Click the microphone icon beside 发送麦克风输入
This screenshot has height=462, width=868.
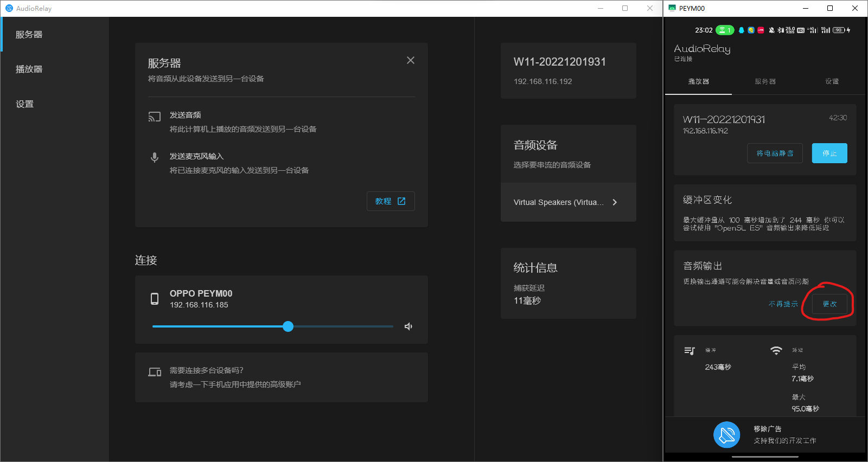155,157
